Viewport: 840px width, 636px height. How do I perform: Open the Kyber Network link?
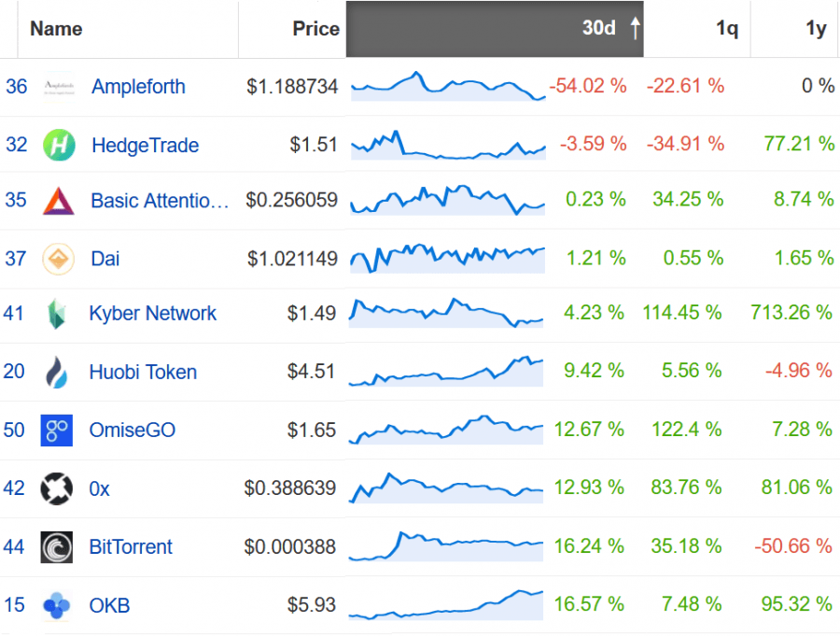tap(153, 313)
